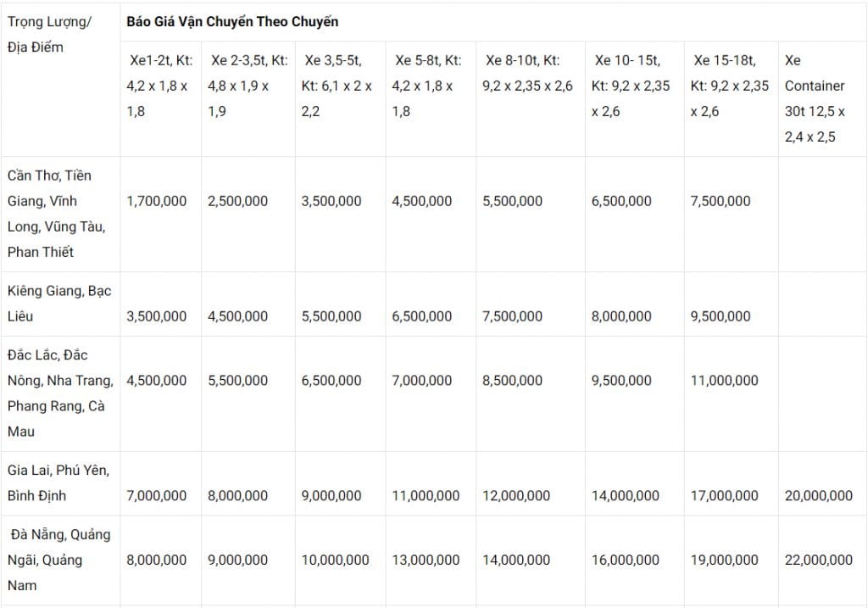This screenshot has width=868, height=608.
Task: Click the 16,000,000 price for Đà Nẵng
Action: pyautogui.click(x=626, y=560)
